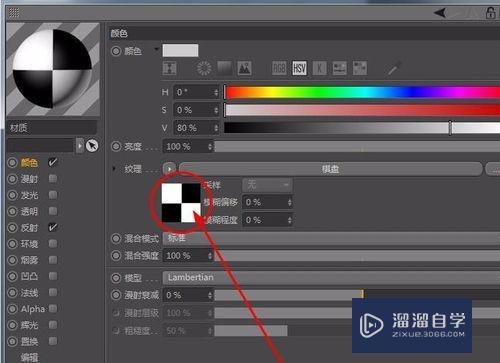
Task: Click the animation dot beside 模型 parameter
Action: point(116,278)
